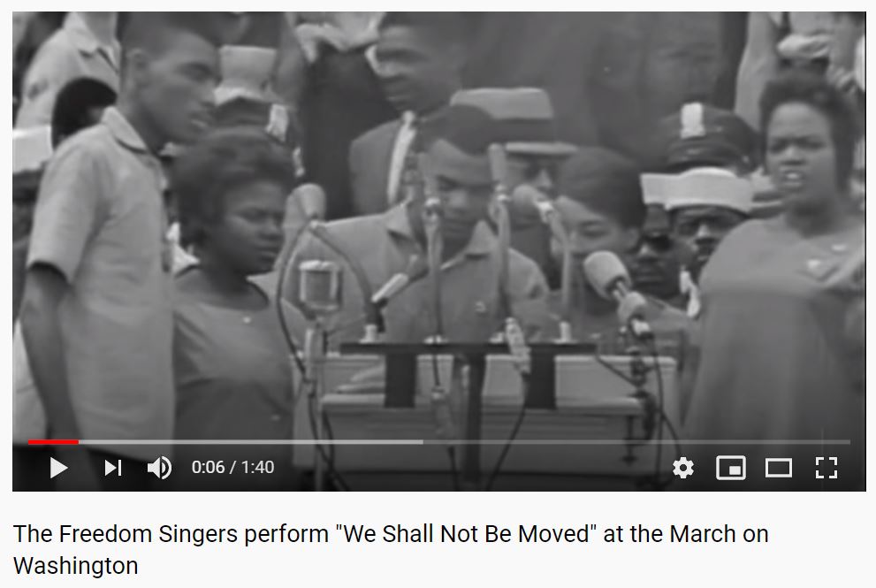Skip to the next video

pos(113,468)
